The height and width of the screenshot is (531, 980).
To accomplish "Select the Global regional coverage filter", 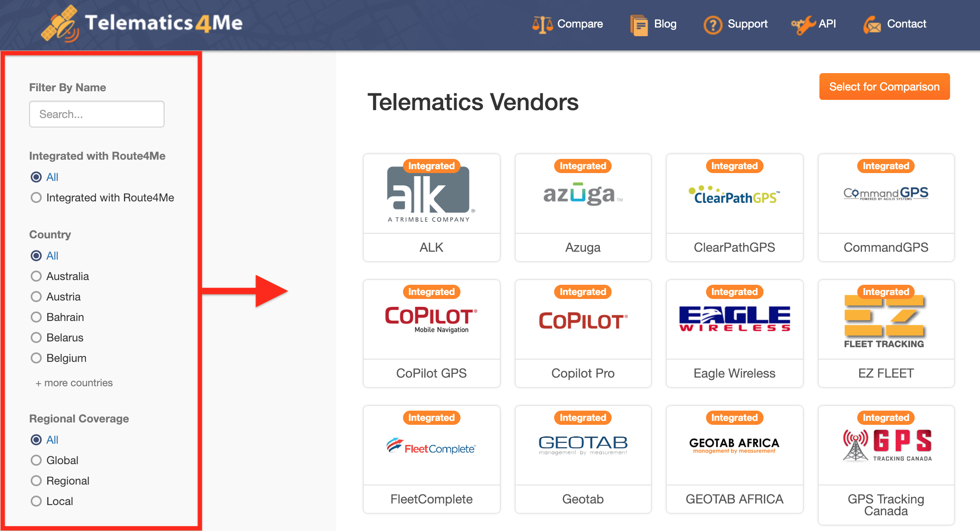I will [37, 460].
